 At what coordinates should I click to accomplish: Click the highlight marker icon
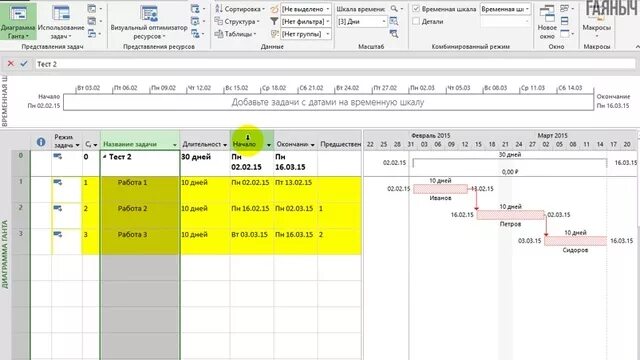[x=274, y=9]
